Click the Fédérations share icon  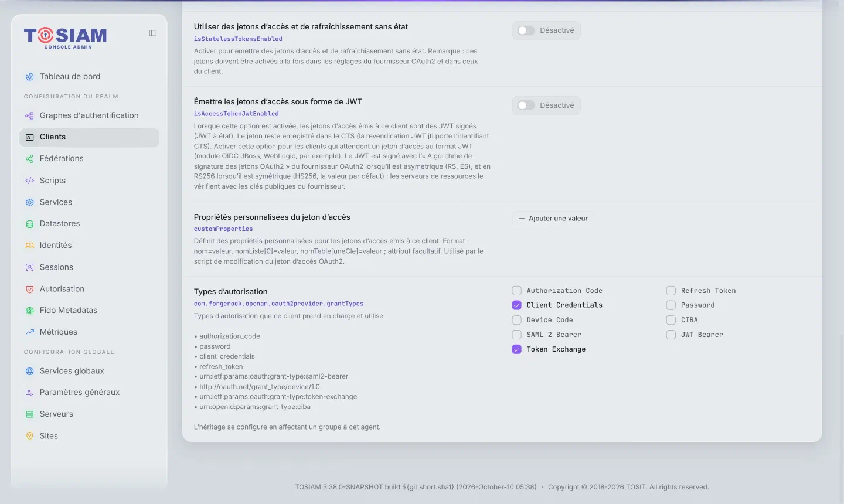[x=30, y=159]
